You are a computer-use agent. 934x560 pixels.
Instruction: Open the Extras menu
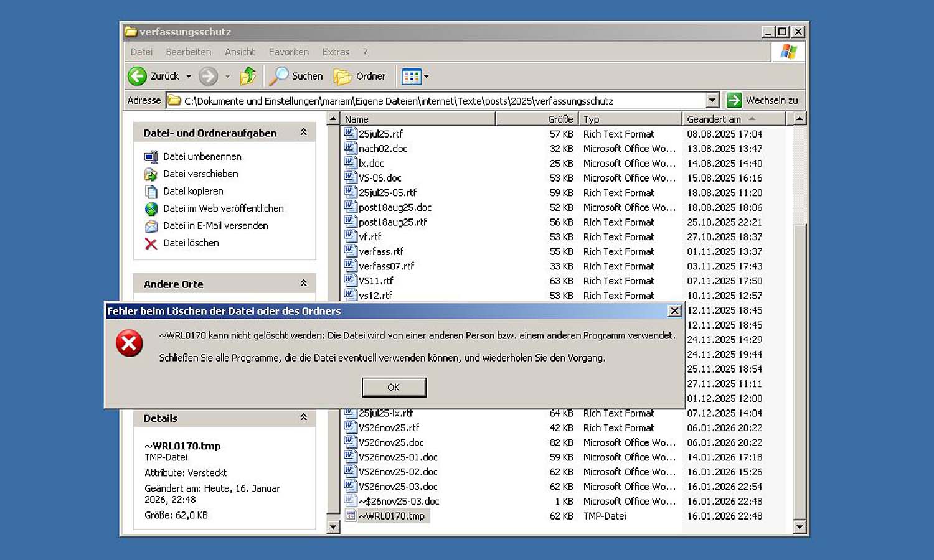(336, 52)
